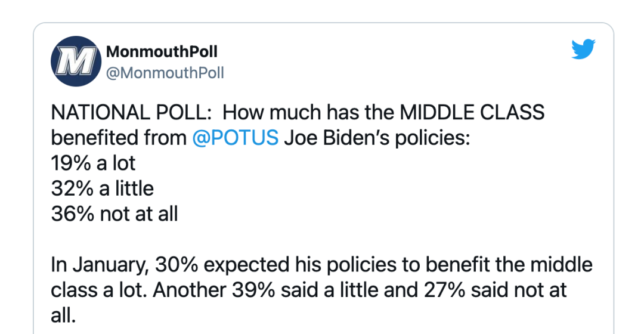Click the 'benefited from' words
The width and height of the screenshot is (644, 334).
(119, 138)
